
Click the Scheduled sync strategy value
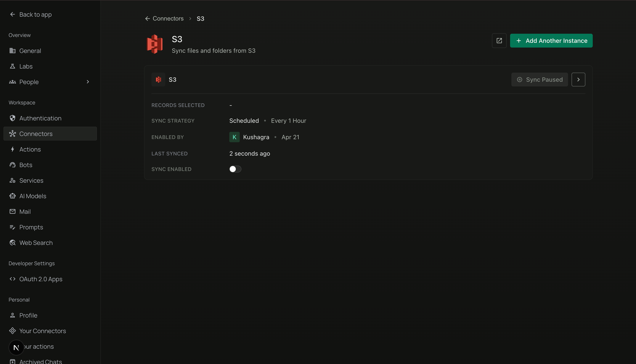click(244, 121)
